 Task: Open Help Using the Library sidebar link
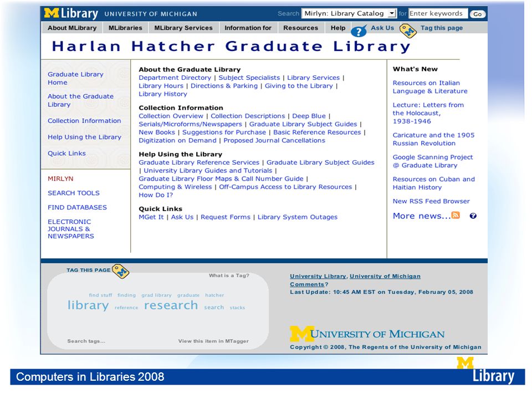[x=84, y=137]
